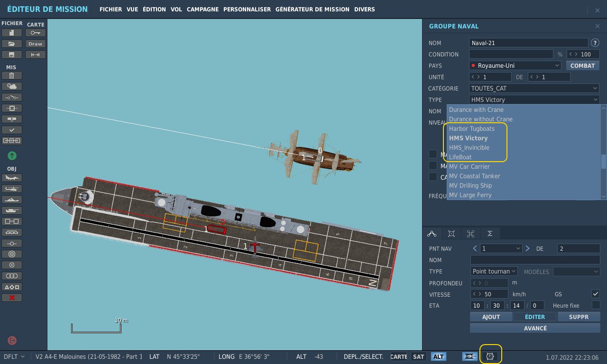Screen dimensions: 607x364
Task: Select MV Car Carrier in type list
Action: coord(524,166)
